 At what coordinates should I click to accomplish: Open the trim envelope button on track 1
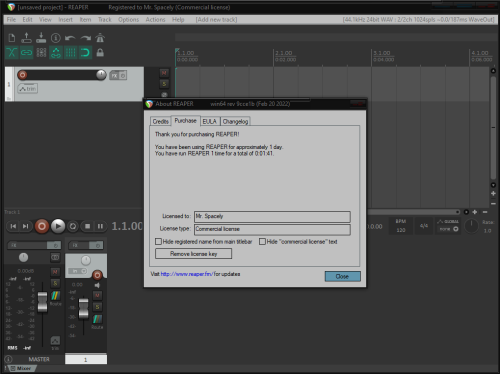(x=28, y=89)
